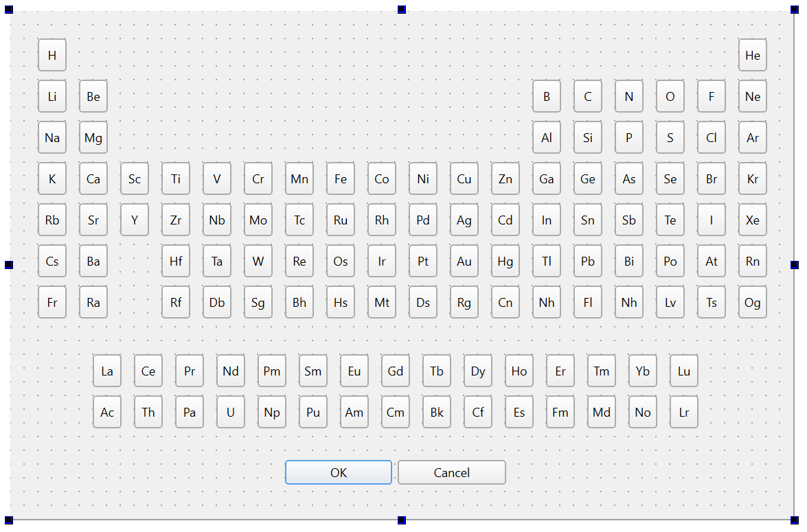Screen dimensions: 807x532
Task: Select Silicon (Si) in the third row
Action: [588, 137]
